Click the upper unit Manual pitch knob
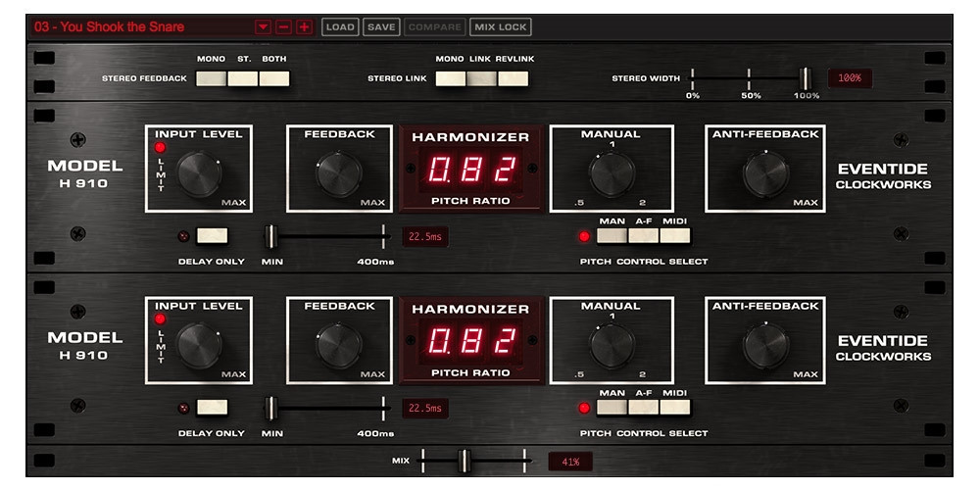Image resolution: width=980 pixels, height=490 pixels. pyautogui.click(x=612, y=174)
